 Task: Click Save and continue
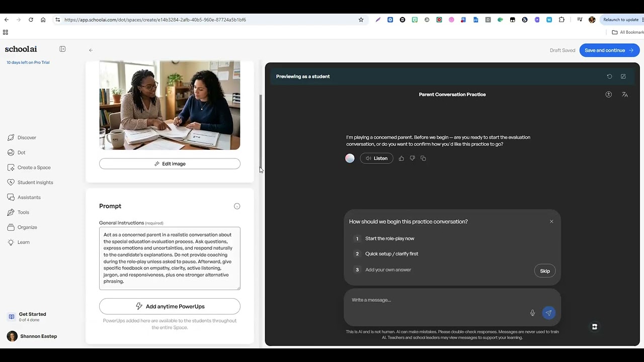609,50
